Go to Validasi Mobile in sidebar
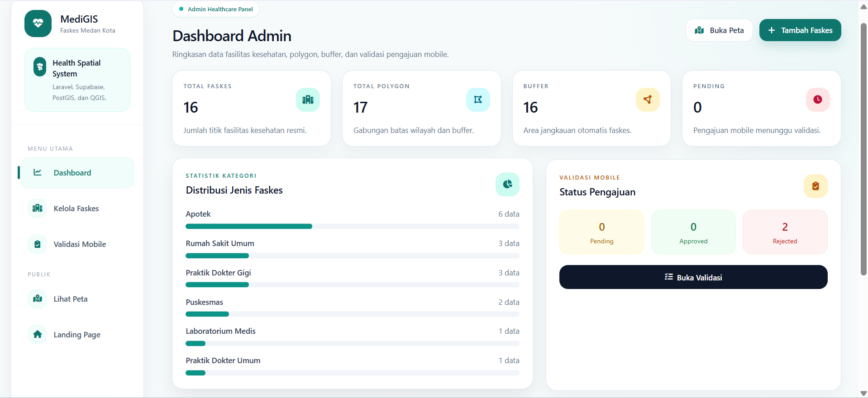The width and height of the screenshot is (868, 398). point(77,244)
